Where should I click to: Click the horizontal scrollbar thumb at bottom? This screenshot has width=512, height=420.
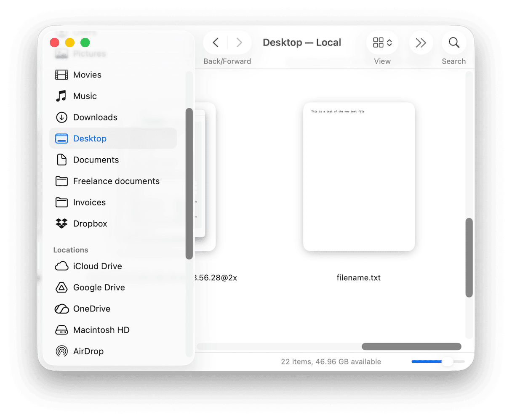pos(411,347)
